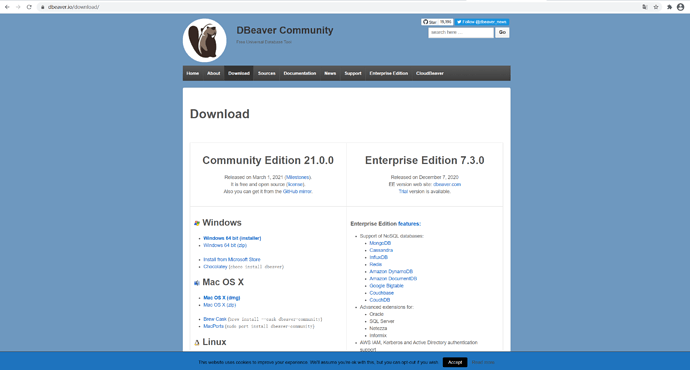Download Mac OS X (zip)
690x370 pixels.
click(220, 305)
